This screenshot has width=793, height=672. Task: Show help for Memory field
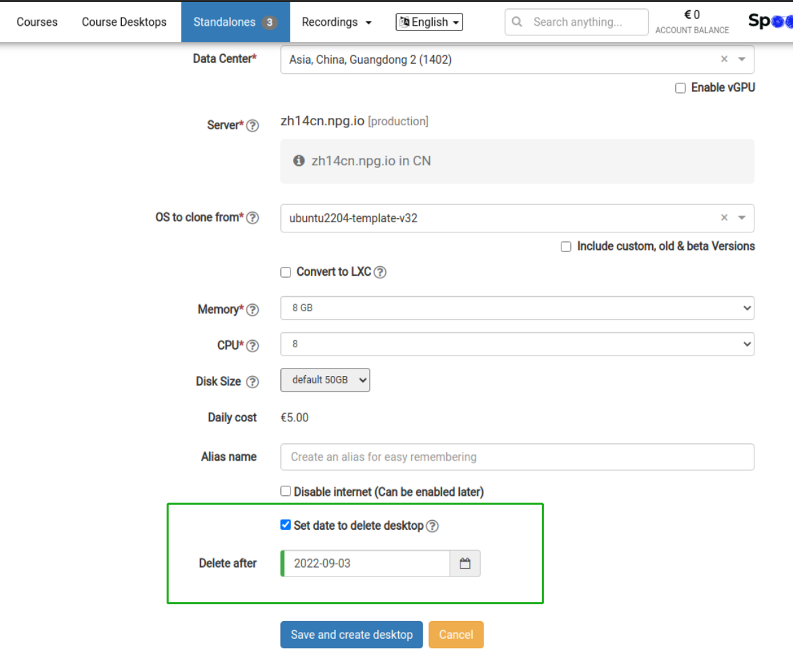point(253,310)
